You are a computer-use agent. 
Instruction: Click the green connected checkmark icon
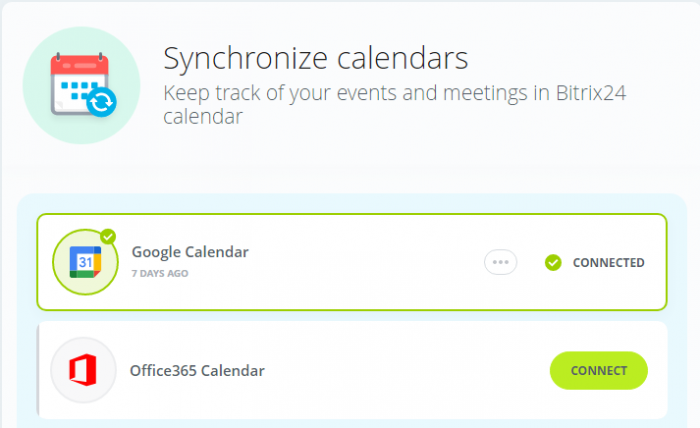[553, 262]
